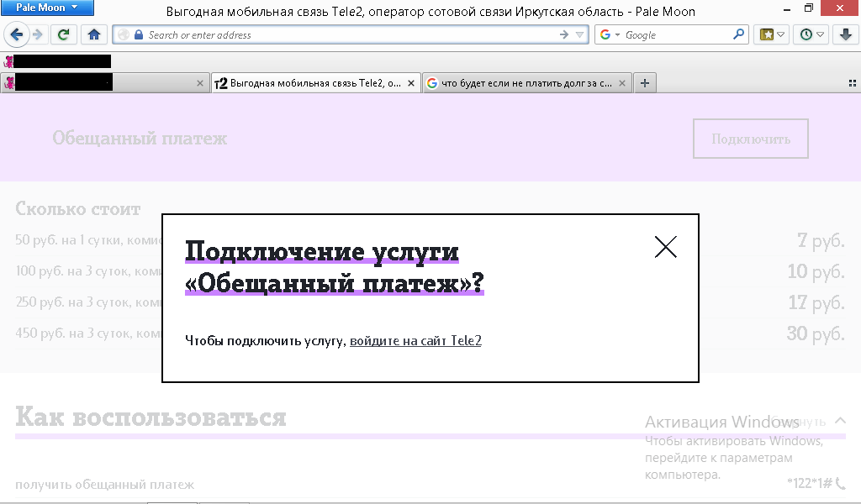Collapse the Как воспользоваться section chevron
This screenshot has width=861, height=504.
[x=840, y=421]
